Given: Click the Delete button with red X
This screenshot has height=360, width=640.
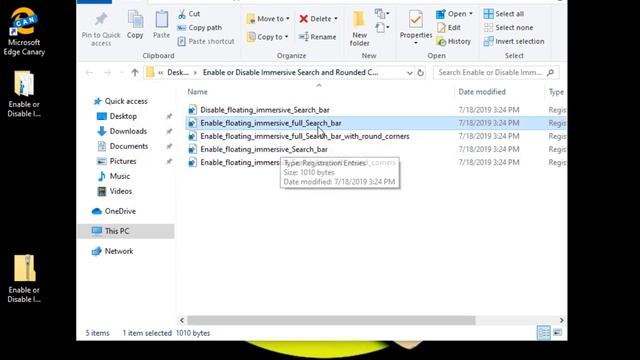Looking at the screenshot, I should tap(315, 19).
